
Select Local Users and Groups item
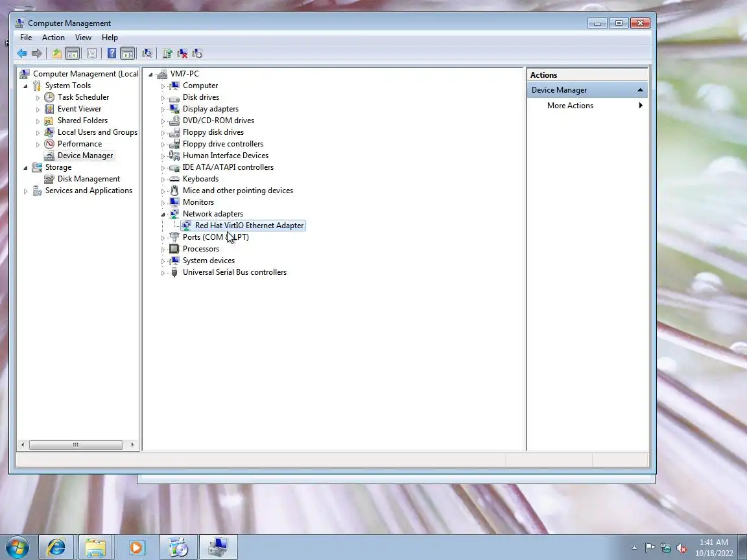[x=97, y=132]
